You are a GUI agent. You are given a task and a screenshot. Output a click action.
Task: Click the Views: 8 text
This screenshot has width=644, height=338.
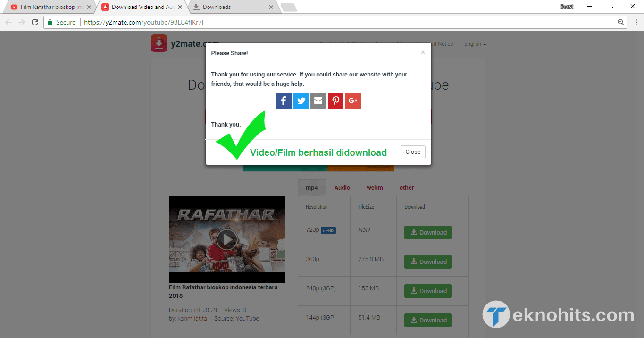(235, 310)
